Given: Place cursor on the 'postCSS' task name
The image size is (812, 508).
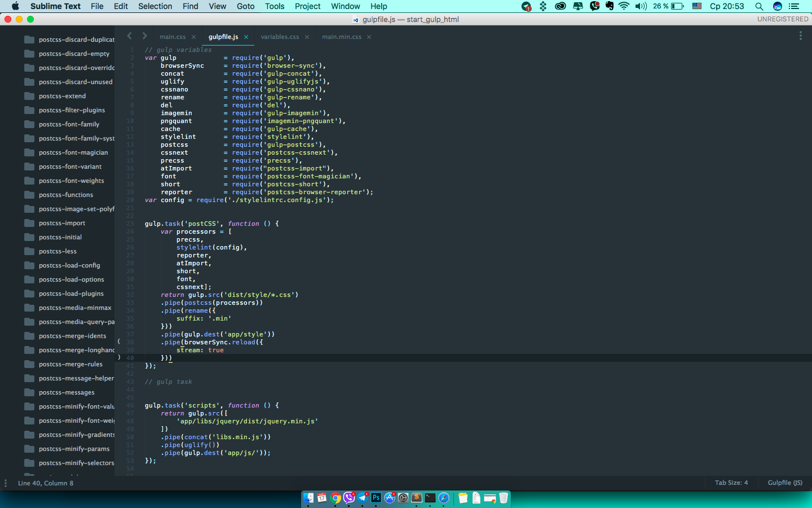Looking at the screenshot, I should 202,224.
